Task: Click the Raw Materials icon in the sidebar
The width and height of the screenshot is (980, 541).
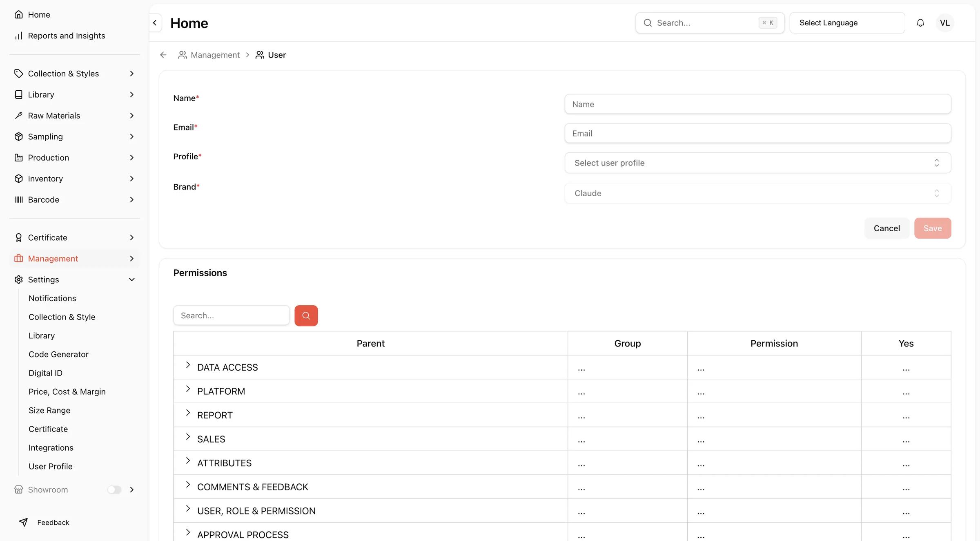Action: click(x=19, y=116)
